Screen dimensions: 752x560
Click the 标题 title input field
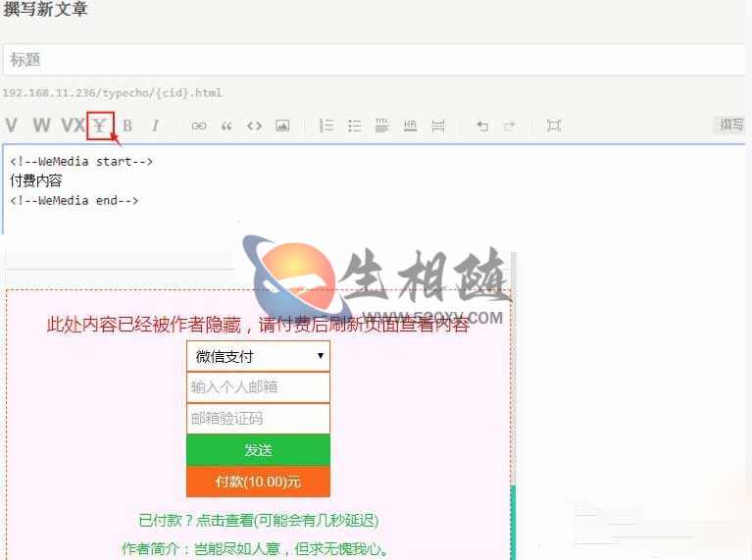pyautogui.click(x=375, y=60)
